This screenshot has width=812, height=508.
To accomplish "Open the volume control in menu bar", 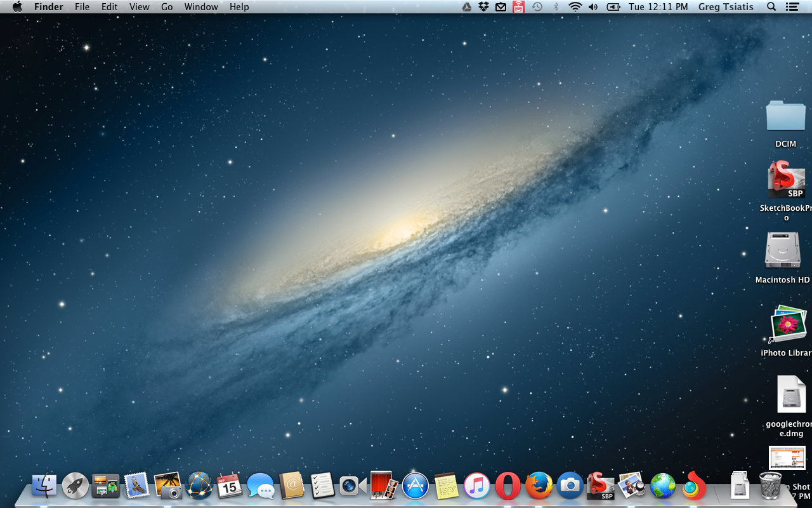I will [x=593, y=7].
